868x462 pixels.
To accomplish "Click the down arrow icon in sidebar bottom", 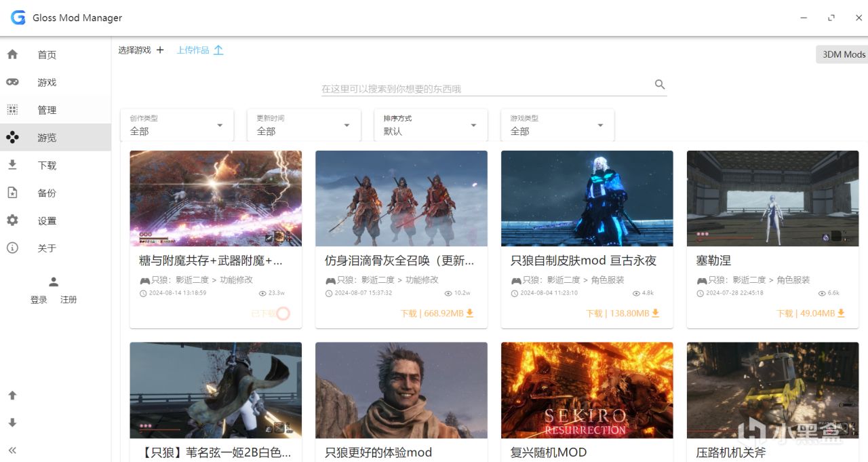I will coord(12,423).
